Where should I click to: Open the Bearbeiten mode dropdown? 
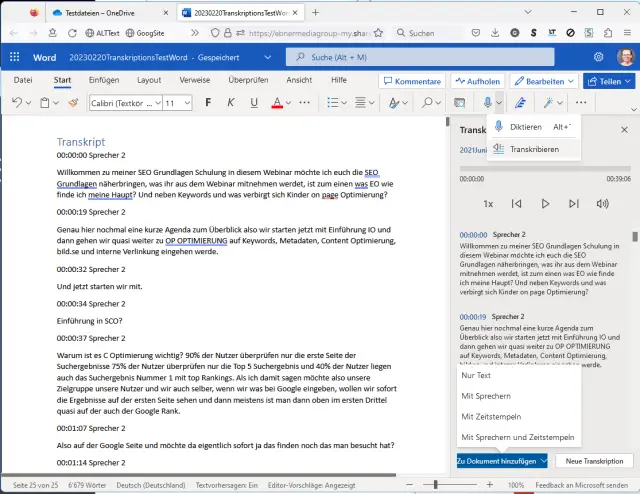tap(543, 80)
